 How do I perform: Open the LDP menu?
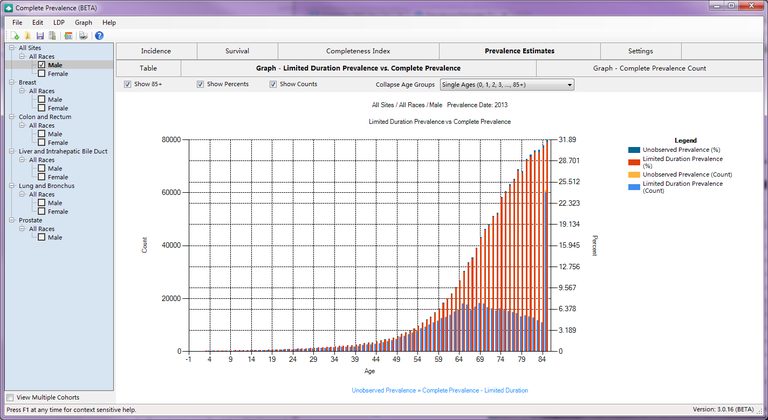coord(59,22)
